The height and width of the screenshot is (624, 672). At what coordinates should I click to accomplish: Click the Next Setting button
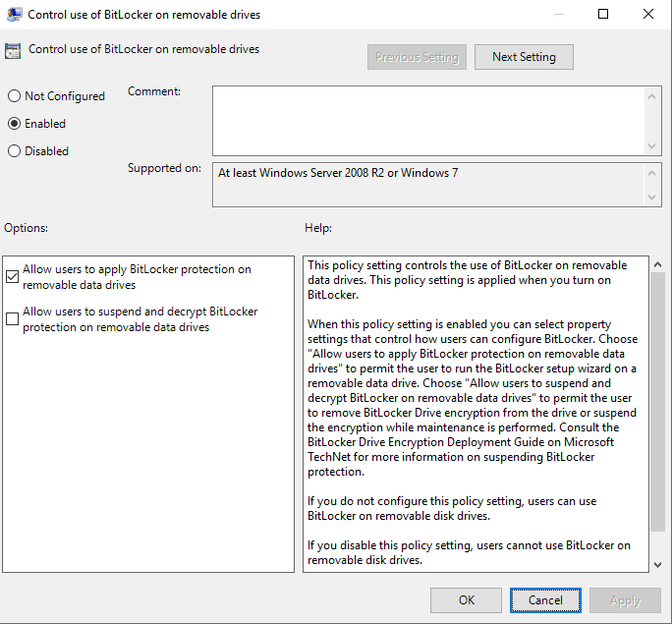point(524,57)
